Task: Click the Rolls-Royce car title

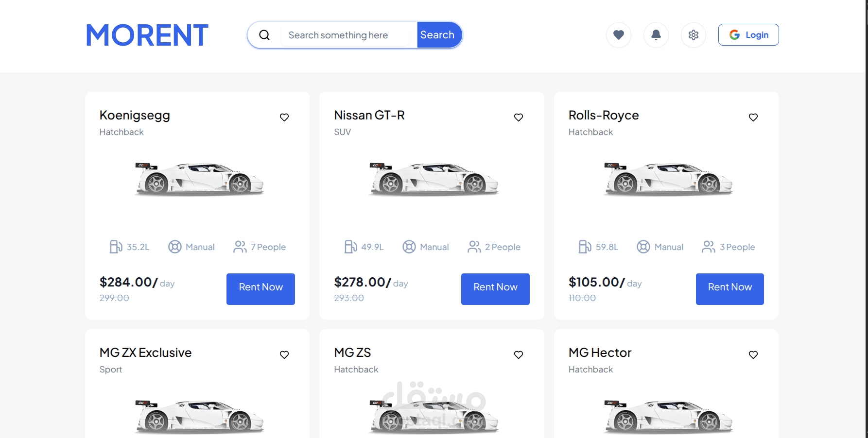Action: pos(604,116)
